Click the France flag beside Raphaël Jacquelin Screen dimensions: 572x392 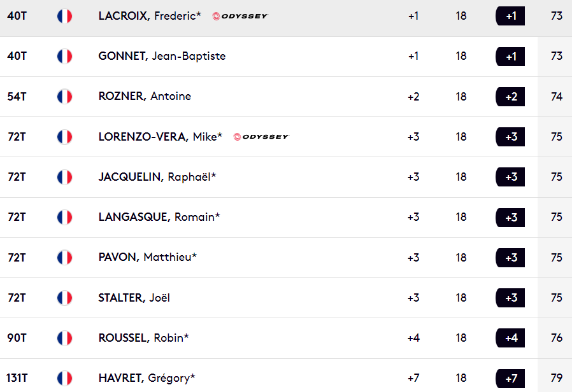point(64,177)
